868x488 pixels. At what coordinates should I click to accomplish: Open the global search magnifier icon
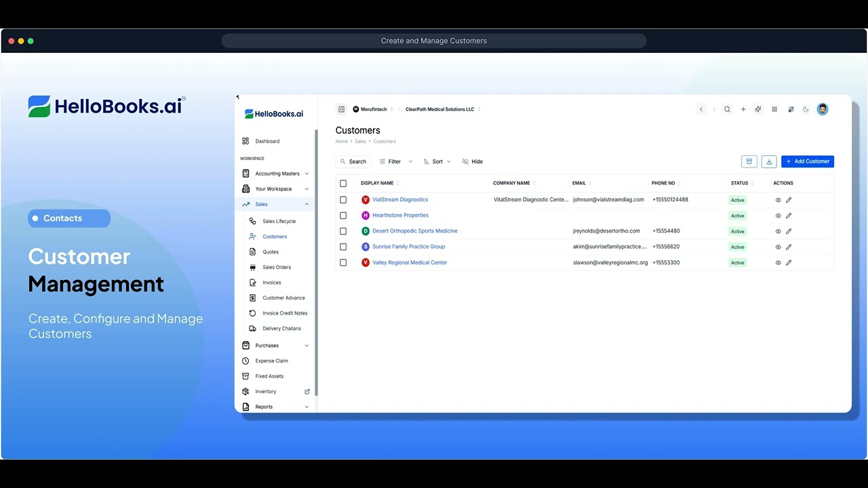[727, 109]
